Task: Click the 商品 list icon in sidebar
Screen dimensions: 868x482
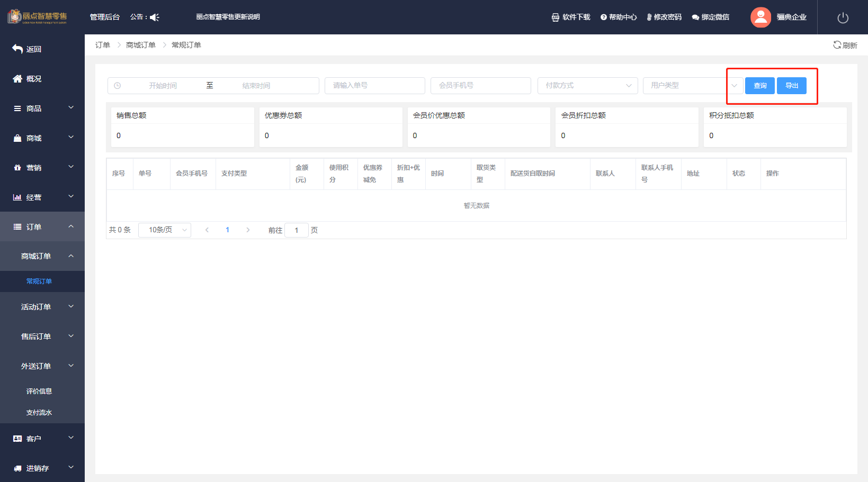Action: 17,108
